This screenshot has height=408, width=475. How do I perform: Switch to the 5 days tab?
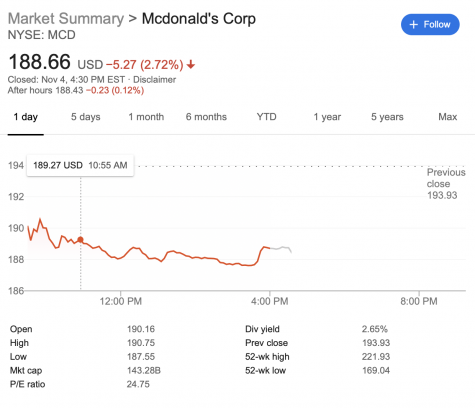[86, 117]
